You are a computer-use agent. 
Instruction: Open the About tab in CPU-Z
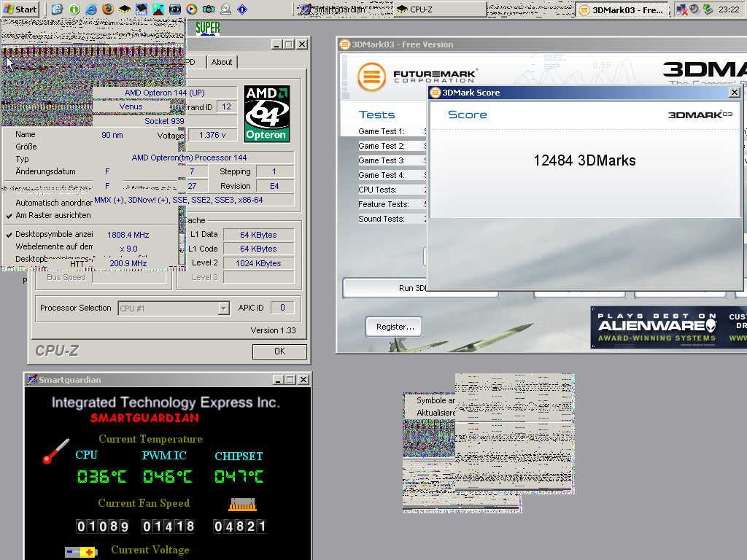(x=222, y=62)
